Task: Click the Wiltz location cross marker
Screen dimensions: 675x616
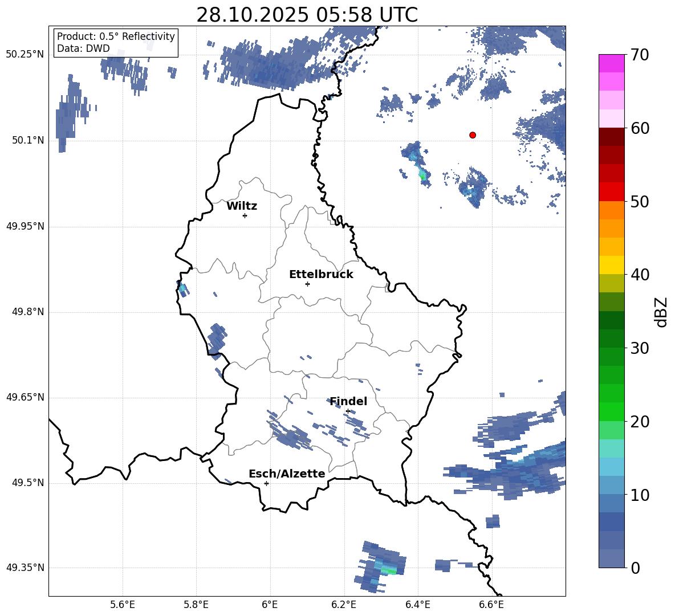Action: click(245, 215)
